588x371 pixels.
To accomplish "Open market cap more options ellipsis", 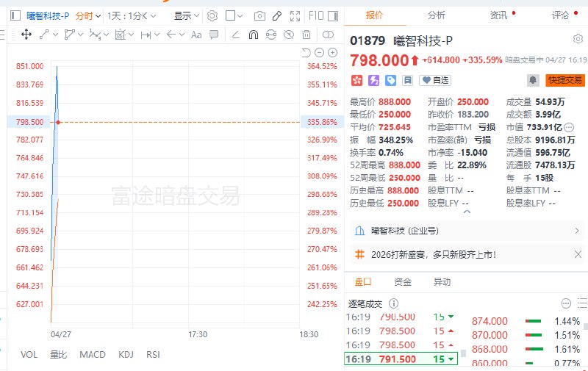I will click(x=569, y=127).
